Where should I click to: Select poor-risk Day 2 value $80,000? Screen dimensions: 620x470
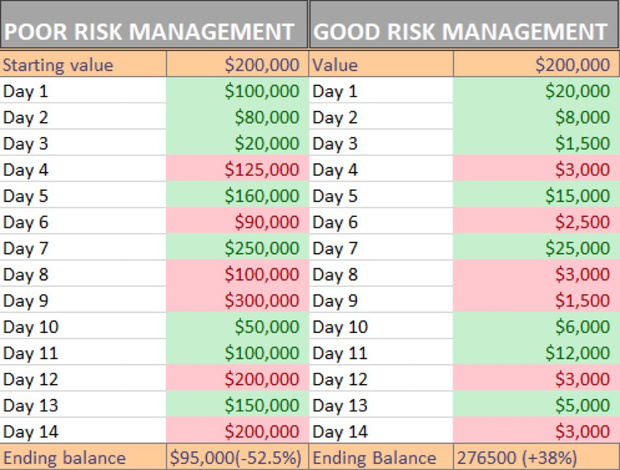[238, 117]
